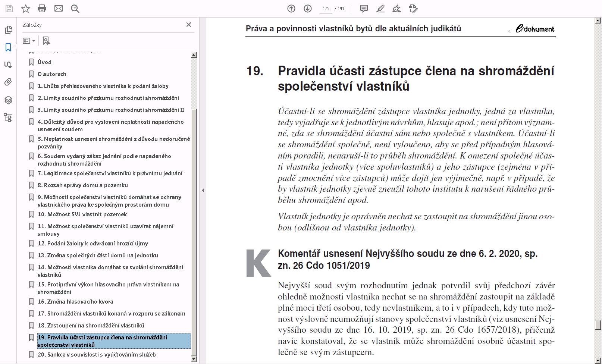This screenshot has height=364, width=602.
Task: Open the model tree structure panel
Action: pyautogui.click(x=8, y=117)
